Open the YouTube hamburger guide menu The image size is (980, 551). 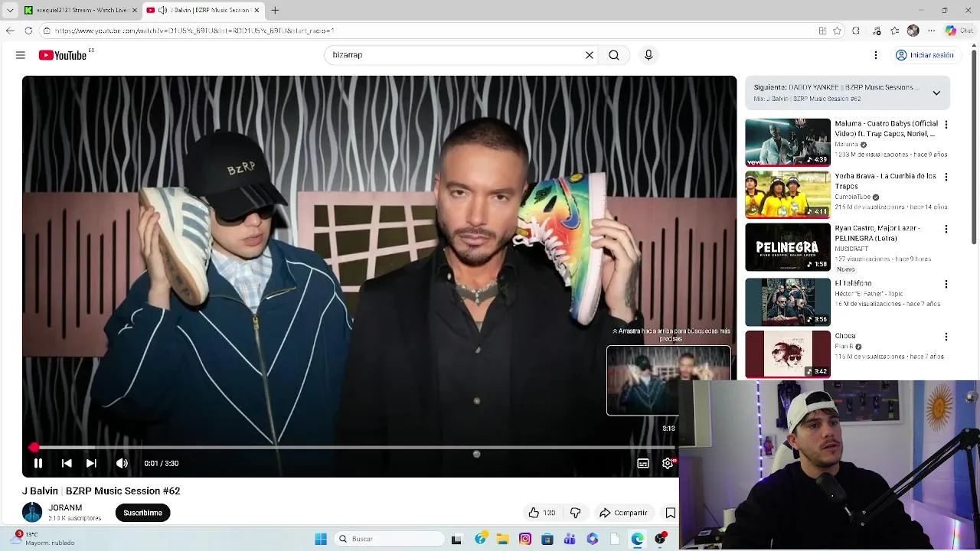[21, 55]
